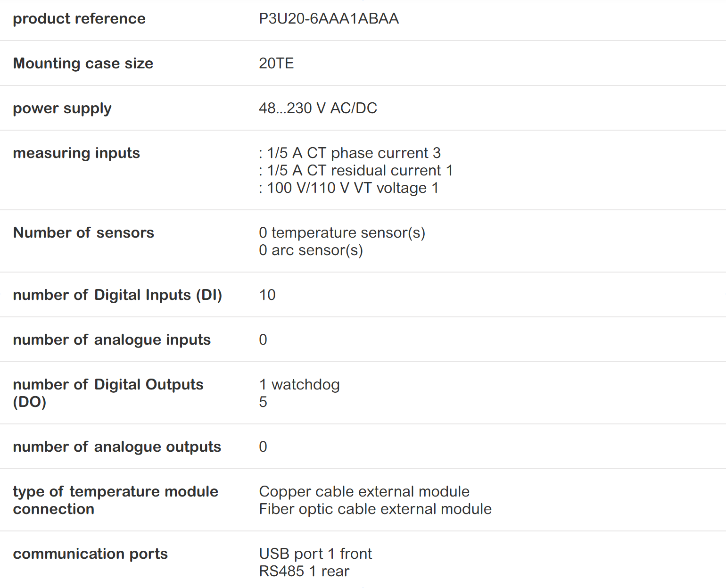Select the 48...230 V AC/DC value
The height and width of the screenshot is (588, 726).
click(318, 108)
